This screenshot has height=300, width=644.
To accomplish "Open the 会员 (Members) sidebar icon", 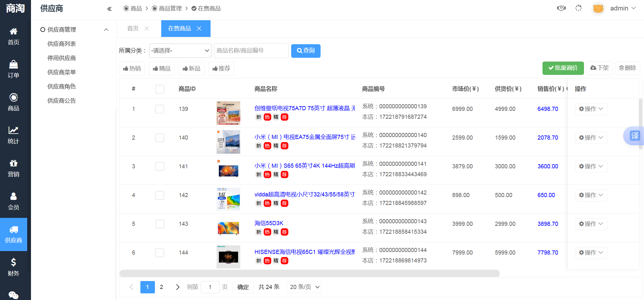I will 13,201.
